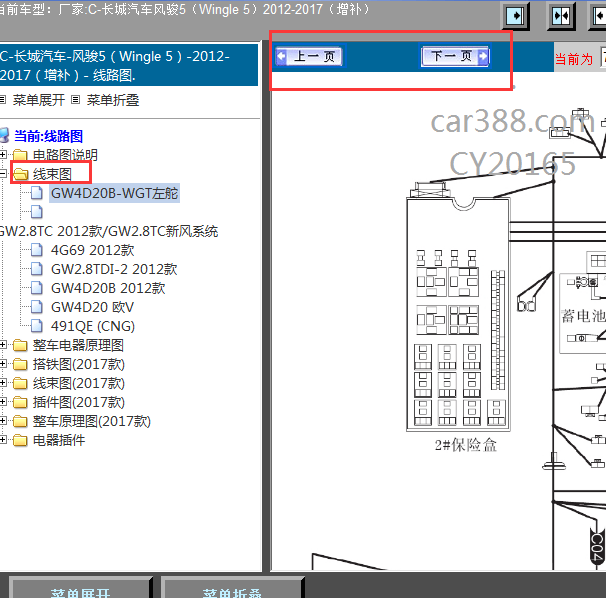This screenshot has height=598, width=606.
Task: Open the 491QE (CNG) diagram
Action: 93,326
